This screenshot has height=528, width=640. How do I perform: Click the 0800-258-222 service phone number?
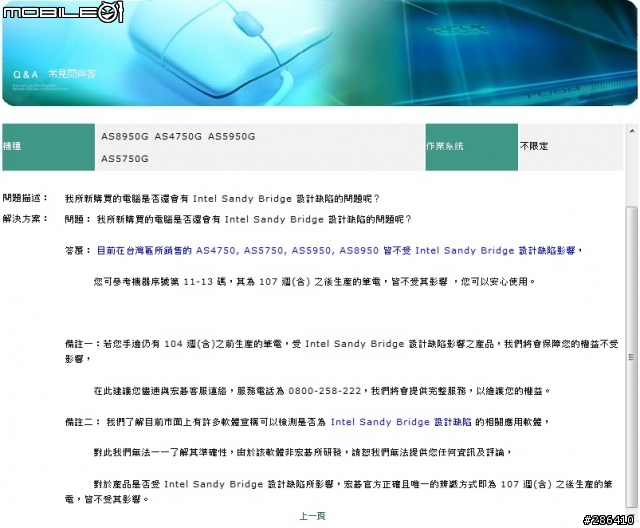pos(324,391)
